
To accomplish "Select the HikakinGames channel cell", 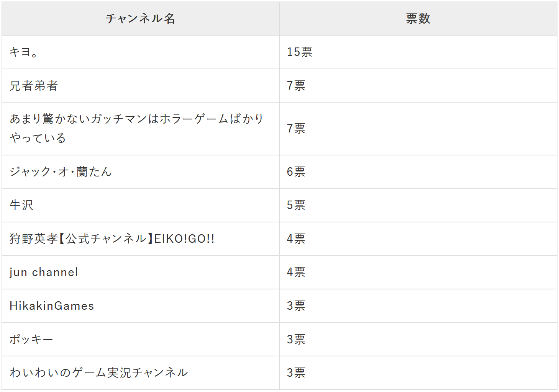I will 52,306.
